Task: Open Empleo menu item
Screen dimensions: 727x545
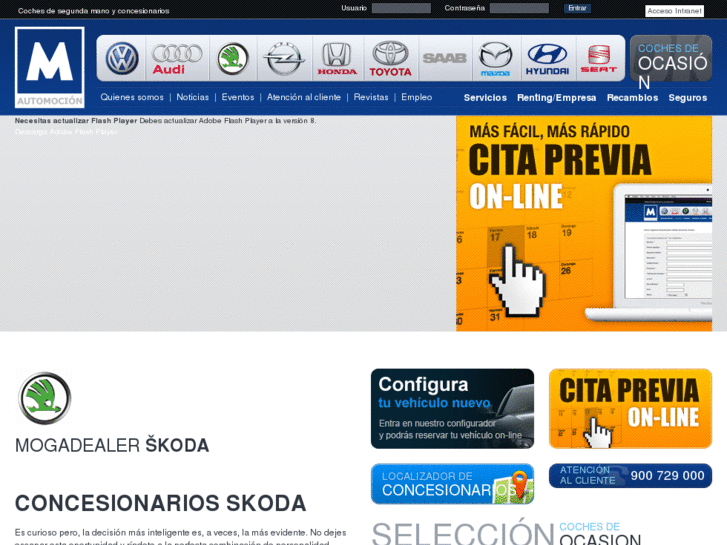Action: pyautogui.click(x=417, y=97)
